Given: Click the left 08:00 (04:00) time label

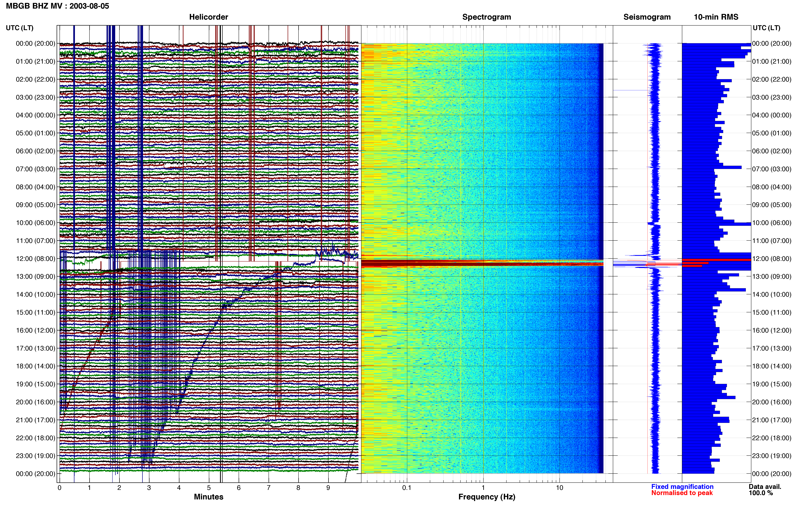Looking at the screenshot, I should click(36, 187).
